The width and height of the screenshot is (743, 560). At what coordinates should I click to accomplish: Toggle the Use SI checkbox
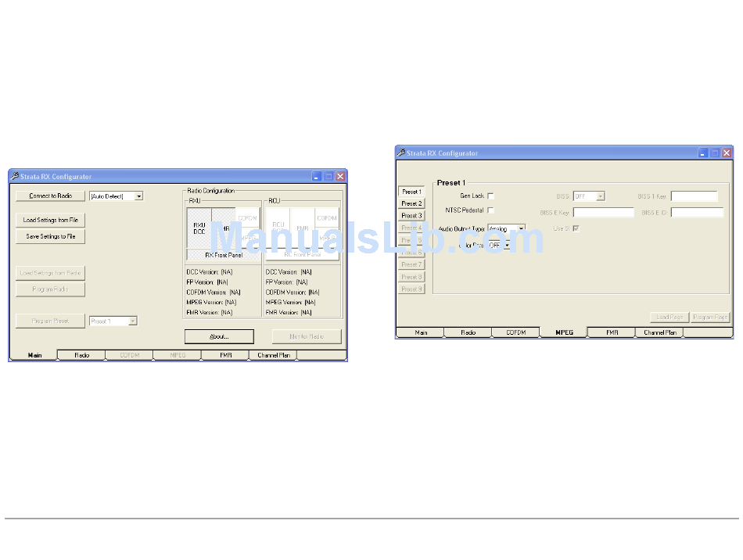(576, 228)
